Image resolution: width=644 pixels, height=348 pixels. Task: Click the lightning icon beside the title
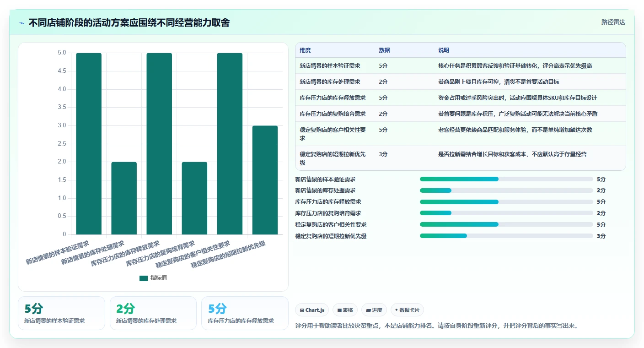pos(22,22)
